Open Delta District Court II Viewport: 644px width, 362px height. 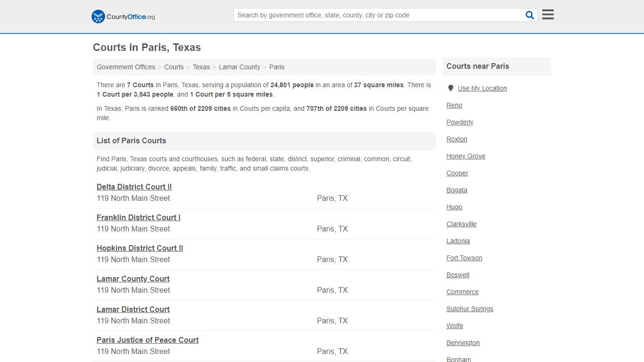pyautogui.click(x=134, y=187)
